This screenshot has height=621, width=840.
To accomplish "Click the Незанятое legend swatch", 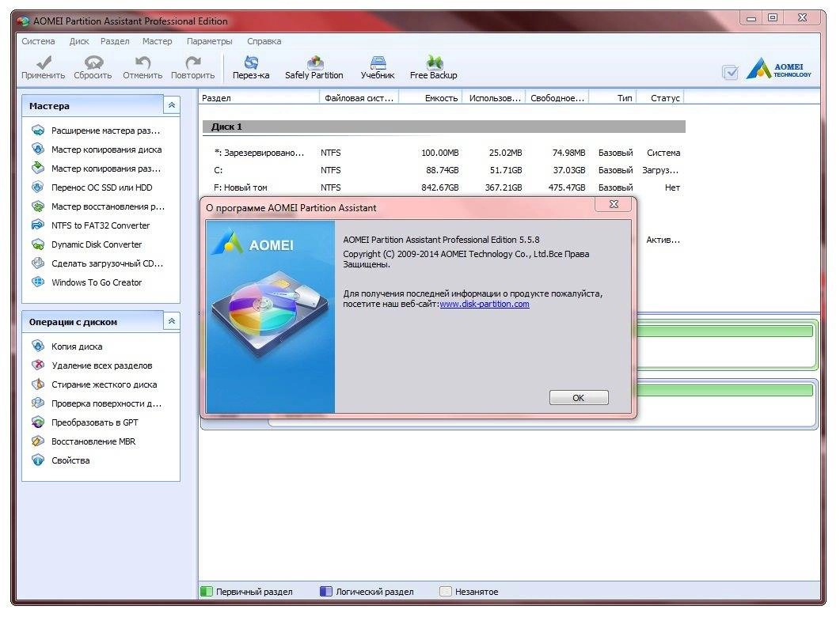I will point(445,592).
